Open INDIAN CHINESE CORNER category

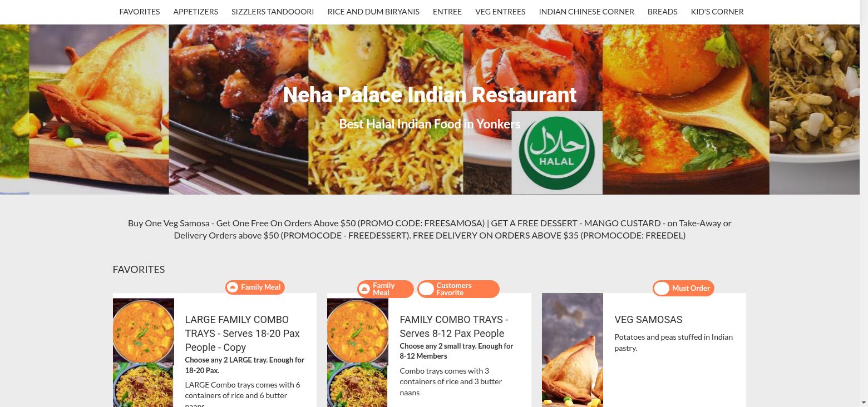pos(586,11)
